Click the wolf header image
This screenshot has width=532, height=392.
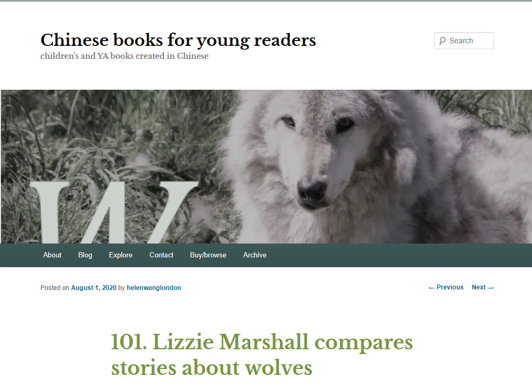pyautogui.click(x=266, y=166)
